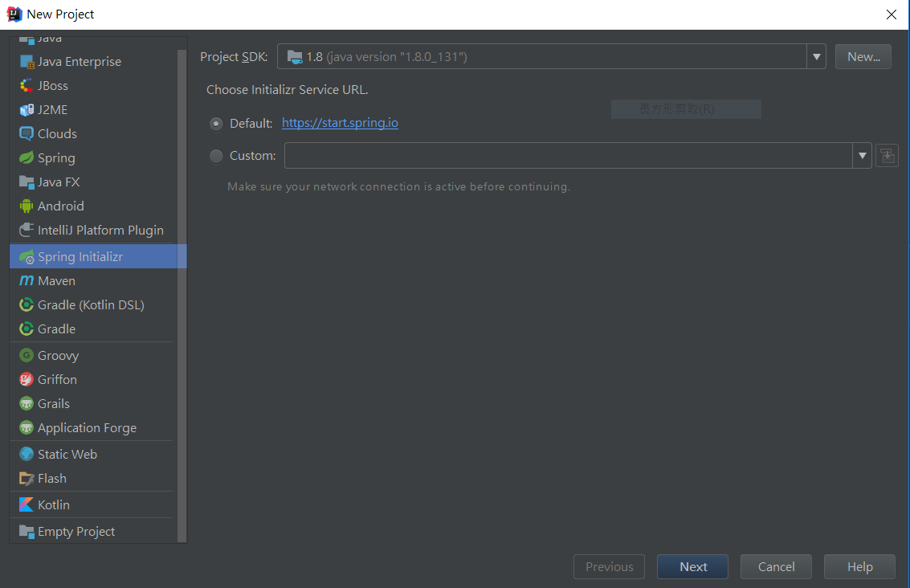Click the JBoss project type icon

pos(27,86)
